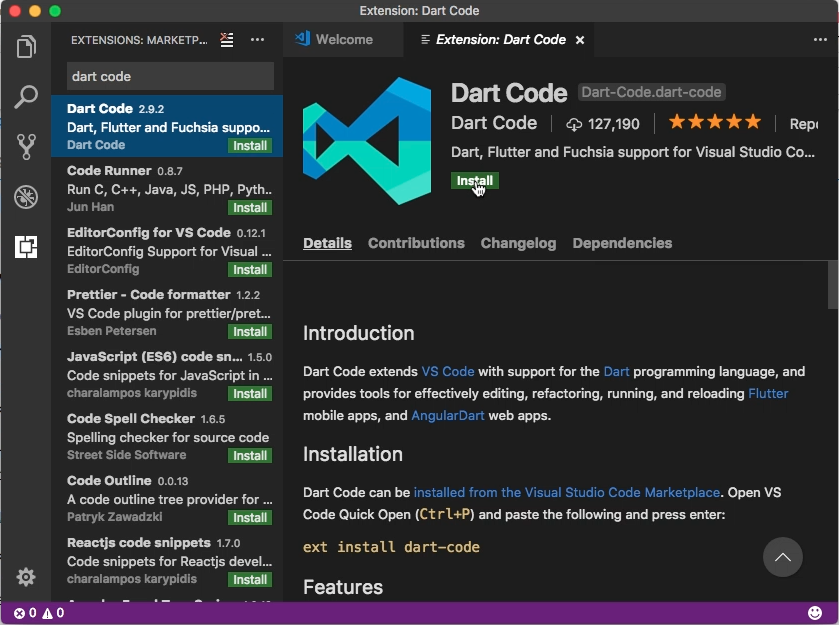Install JavaScript (ES6) code snippets

[x=250, y=394]
